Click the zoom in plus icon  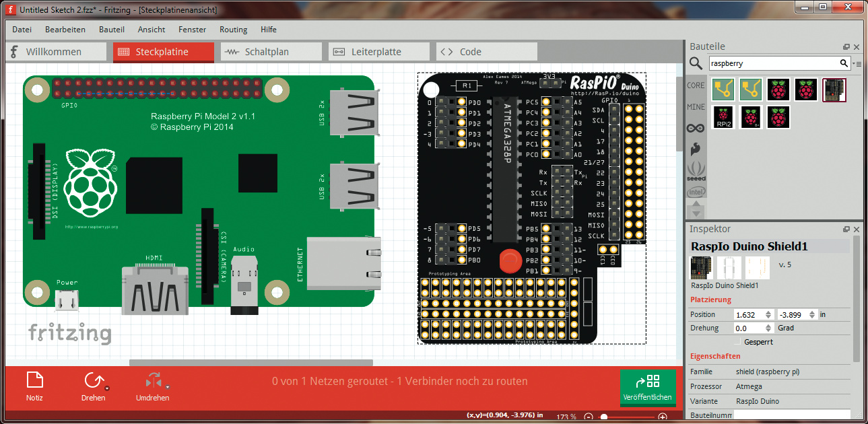pos(663,417)
